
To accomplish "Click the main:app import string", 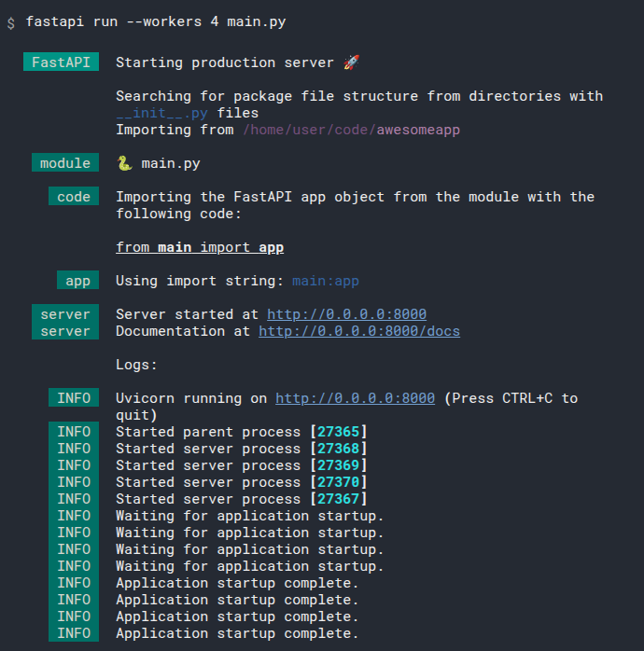I will [x=326, y=281].
